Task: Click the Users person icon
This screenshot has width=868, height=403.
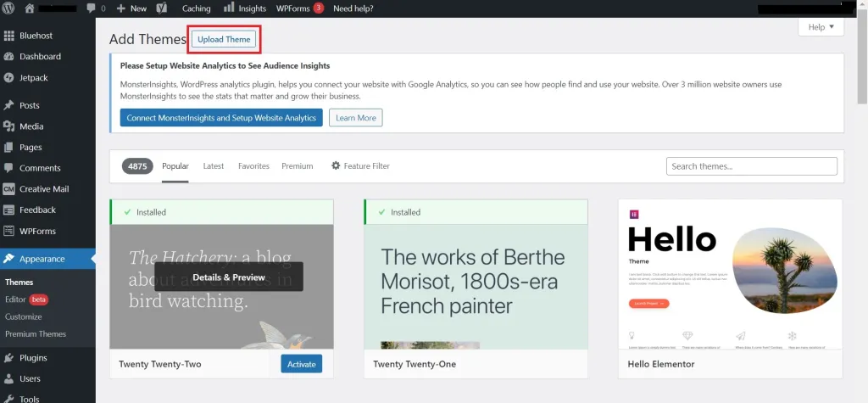Action: point(8,378)
